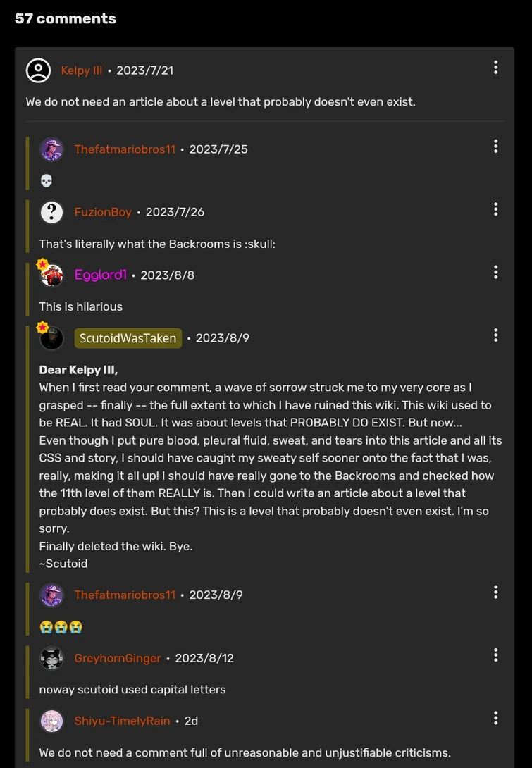Click the 2023/7/21 timestamp on Kelpy's comment
The image size is (532, 768).
coord(144,70)
